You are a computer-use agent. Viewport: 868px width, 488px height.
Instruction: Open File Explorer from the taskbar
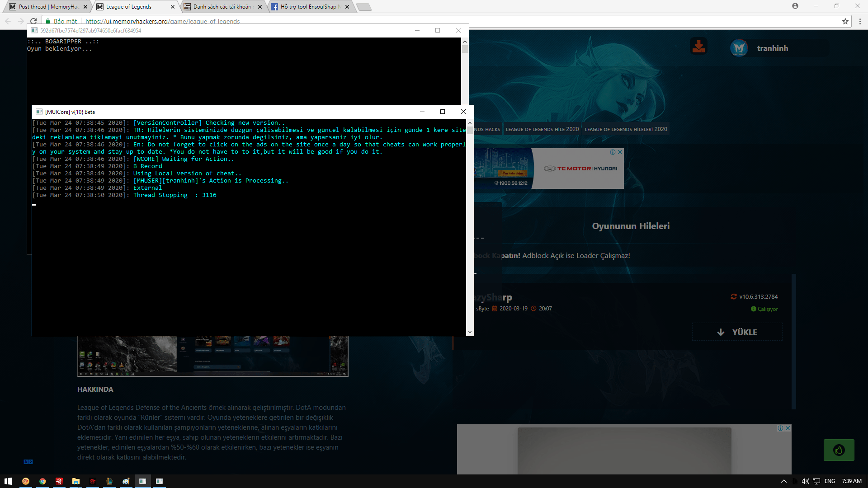pyautogui.click(x=76, y=481)
